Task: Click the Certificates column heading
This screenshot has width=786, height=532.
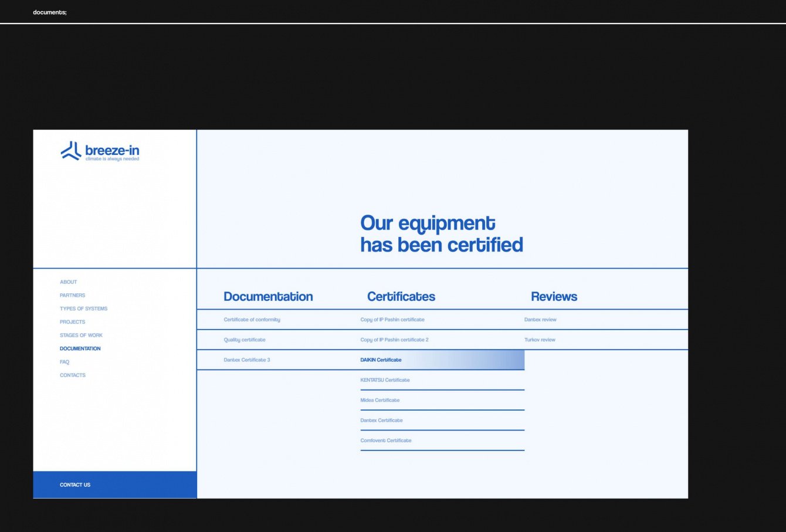Action: pos(401,297)
